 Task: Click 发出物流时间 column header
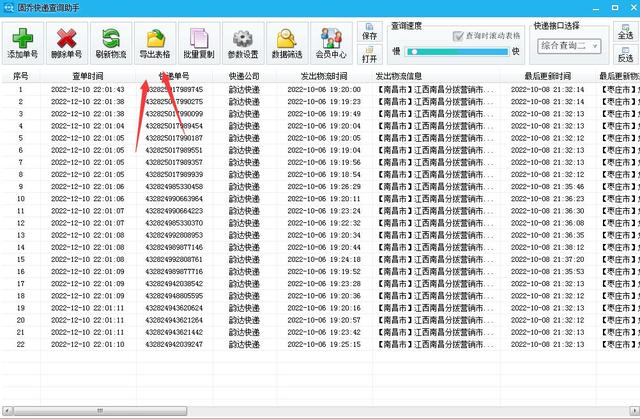[x=324, y=76]
